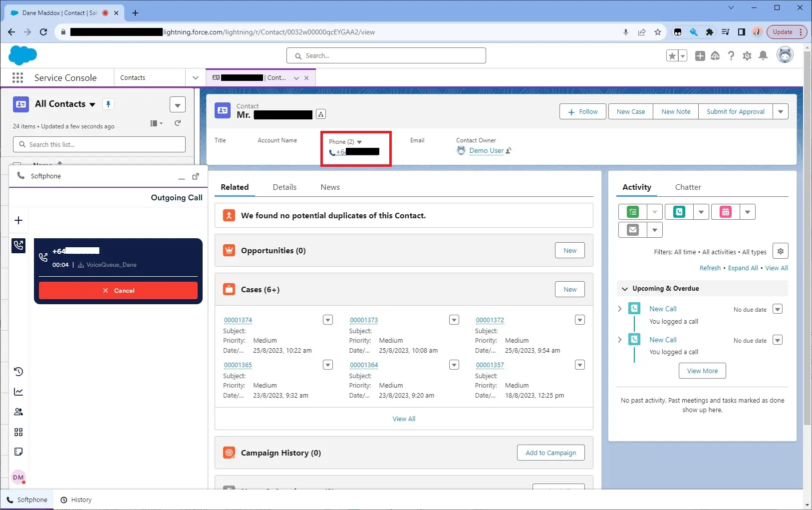Viewport: 812px width, 510px height.
Task: Open the Phone (2) dropdown arrow
Action: (359, 142)
